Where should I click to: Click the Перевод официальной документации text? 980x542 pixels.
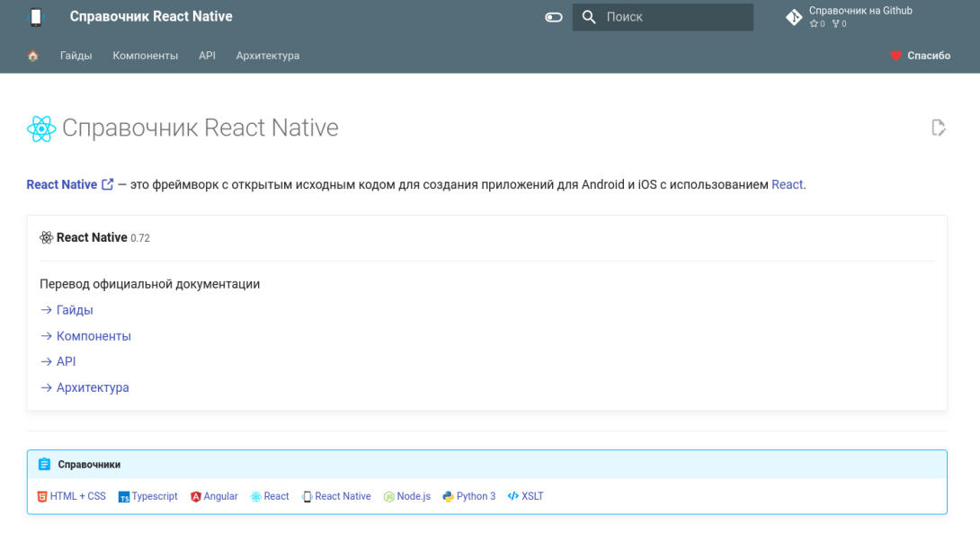(x=150, y=284)
